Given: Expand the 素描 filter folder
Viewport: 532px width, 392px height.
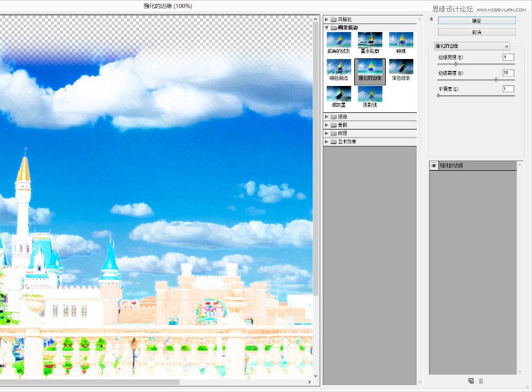Looking at the screenshot, I should click(x=327, y=125).
